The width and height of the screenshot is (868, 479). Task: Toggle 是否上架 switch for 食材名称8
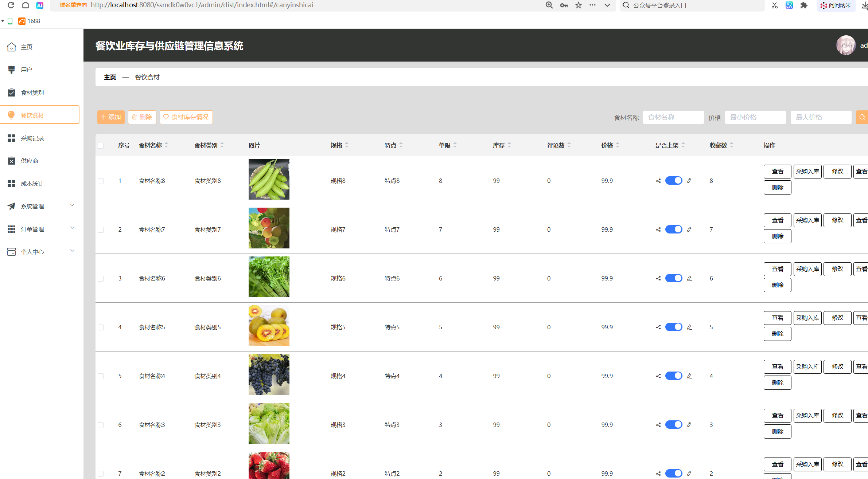674,181
